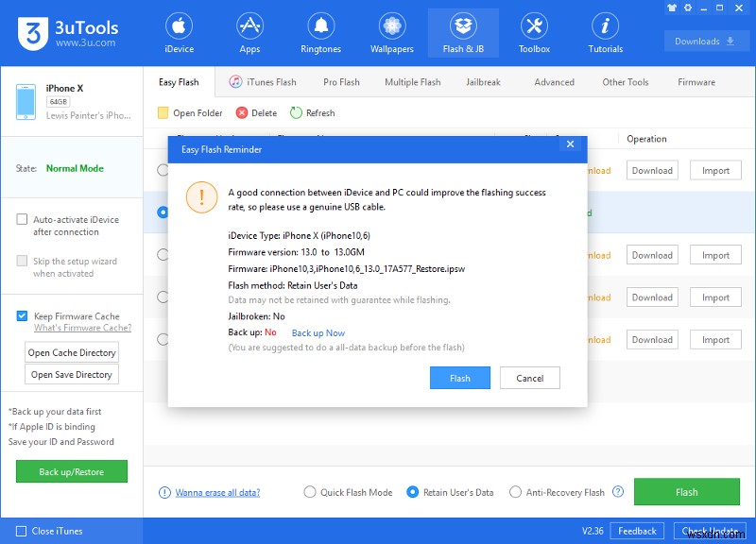Image resolution: width=756 pixels, height=544 pixels.
Task: Click the help question mark near Anti-Recovery Flash
Action: click(618, 491)
